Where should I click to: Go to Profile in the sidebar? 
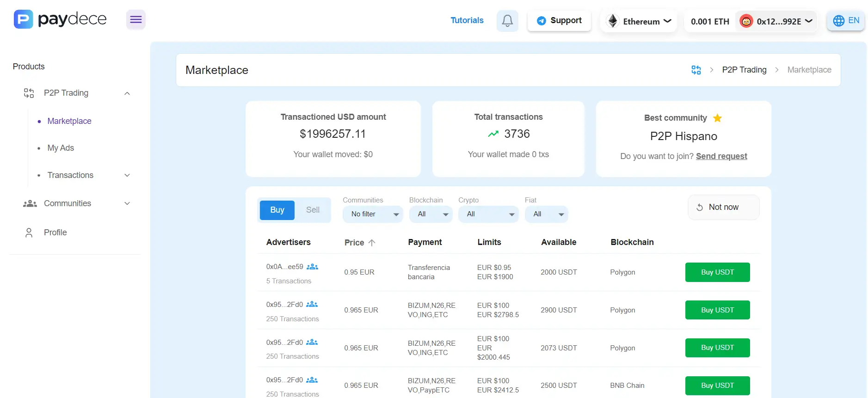pos(55,233)
